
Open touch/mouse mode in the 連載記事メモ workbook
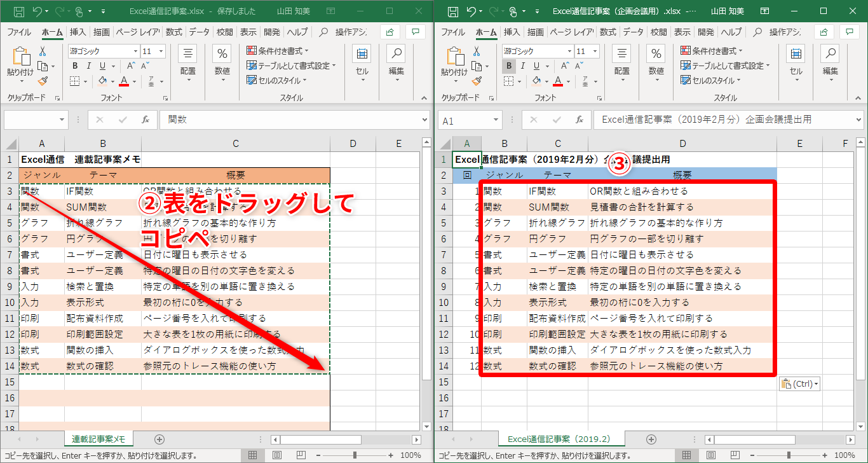click(79, 11)
